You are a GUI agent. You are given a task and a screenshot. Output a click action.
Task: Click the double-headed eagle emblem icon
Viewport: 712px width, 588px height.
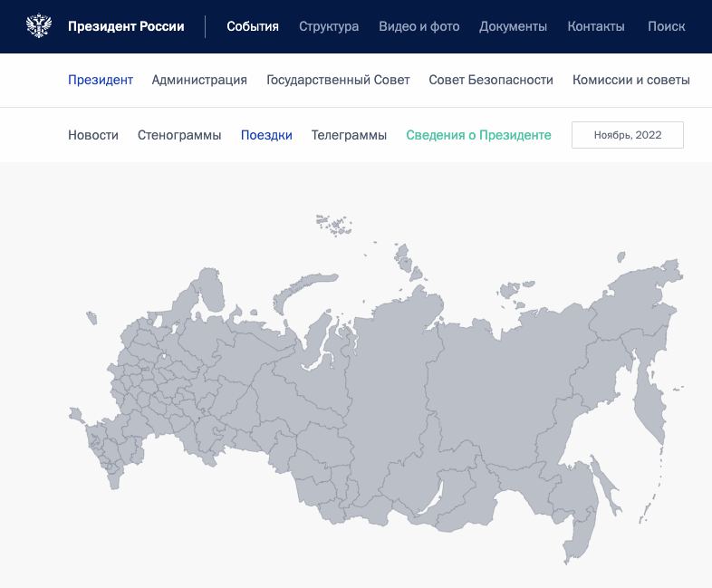pyautogui.click(x=39, y=26)
